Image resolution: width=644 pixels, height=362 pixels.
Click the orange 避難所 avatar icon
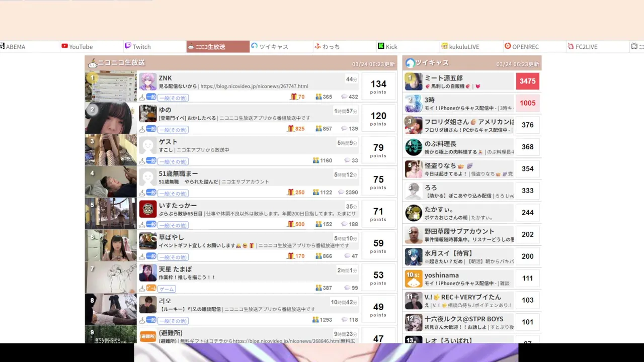click(x=148, y=336)
